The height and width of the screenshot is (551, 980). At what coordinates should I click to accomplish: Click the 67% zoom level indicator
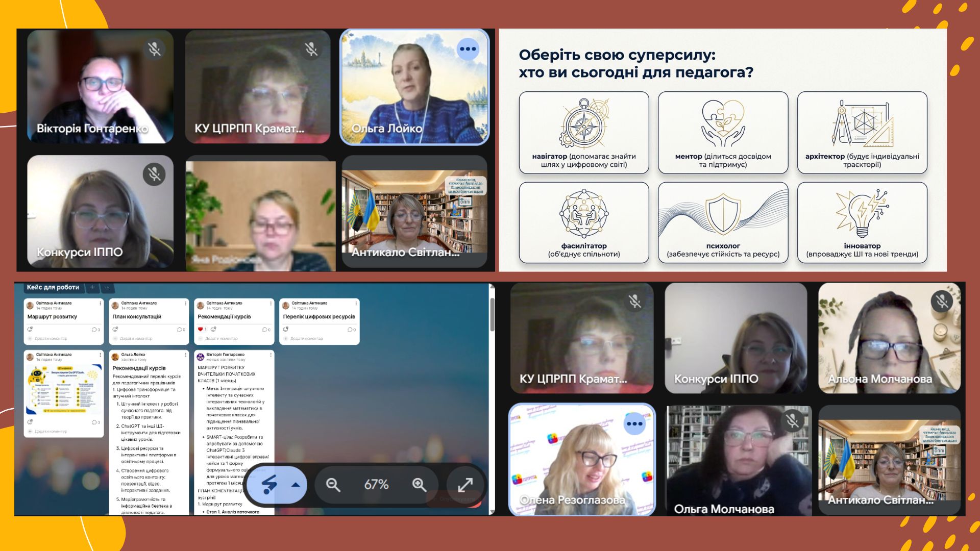[376, 485]
